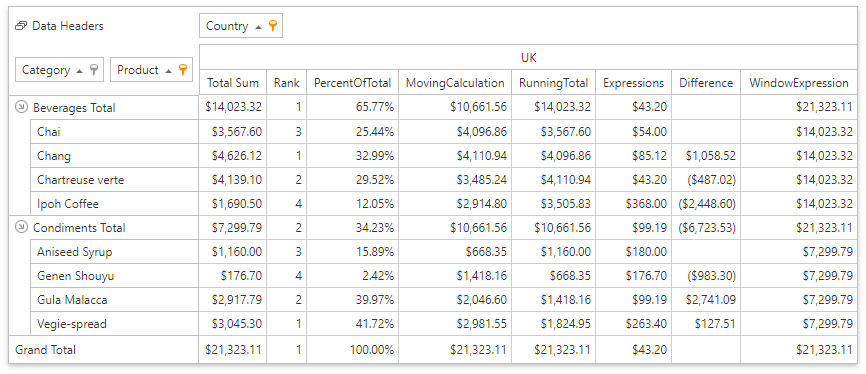The width and height of the screenshot is (866, 374).
Task: Click Chartreuse verte total sum $4,139.10
Action: tap(233, 180)
